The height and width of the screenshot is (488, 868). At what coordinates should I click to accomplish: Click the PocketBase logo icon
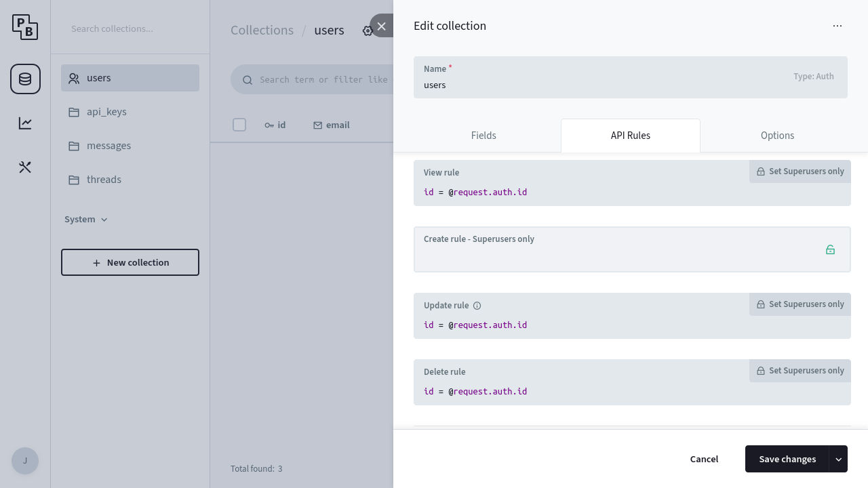tap(25, 27)
